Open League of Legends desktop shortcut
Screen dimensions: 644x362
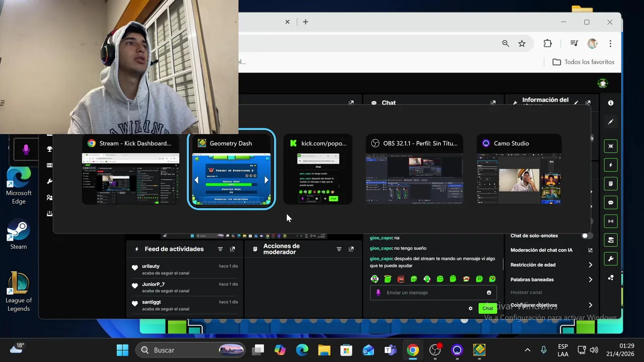pyautogui.click(x=19, y=292)
